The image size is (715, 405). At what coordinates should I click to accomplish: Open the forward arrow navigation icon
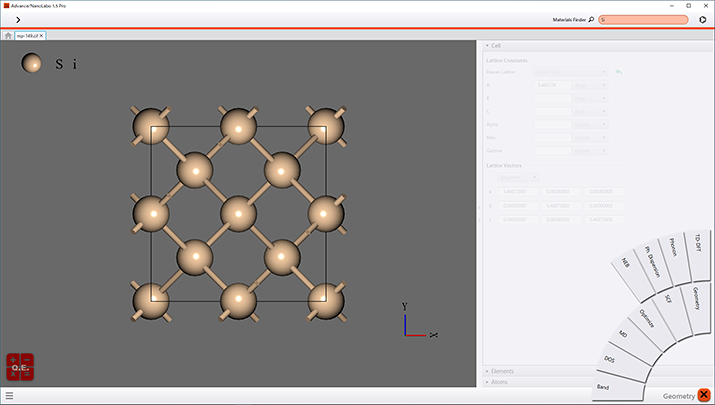18,20
